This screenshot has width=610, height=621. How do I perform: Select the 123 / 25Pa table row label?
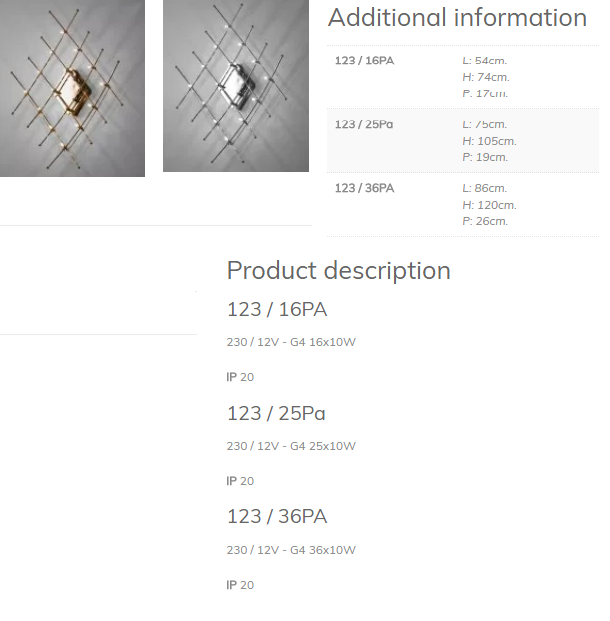[364, 124]
